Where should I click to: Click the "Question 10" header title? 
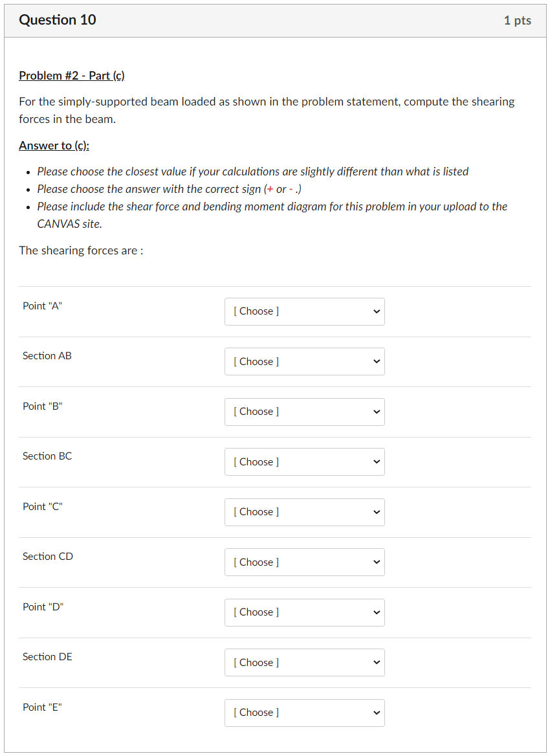click(58, 20)
